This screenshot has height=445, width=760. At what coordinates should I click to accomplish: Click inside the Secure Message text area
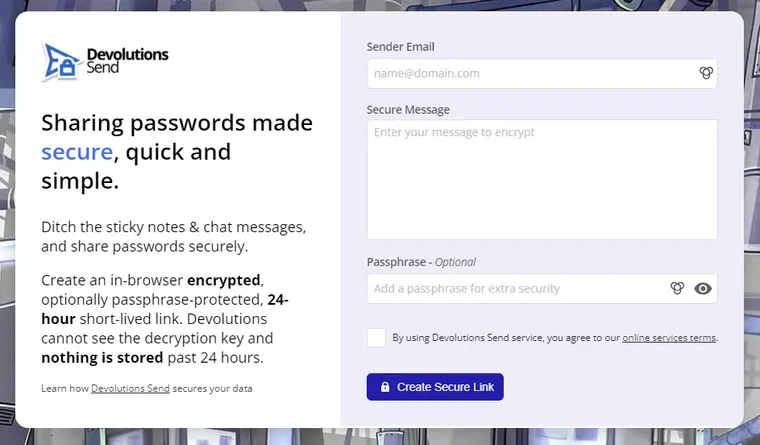tap(542, 180)
